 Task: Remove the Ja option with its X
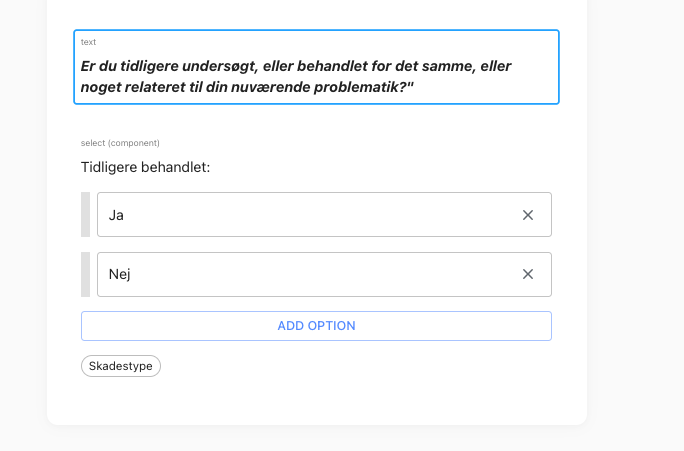coord(528,215)
